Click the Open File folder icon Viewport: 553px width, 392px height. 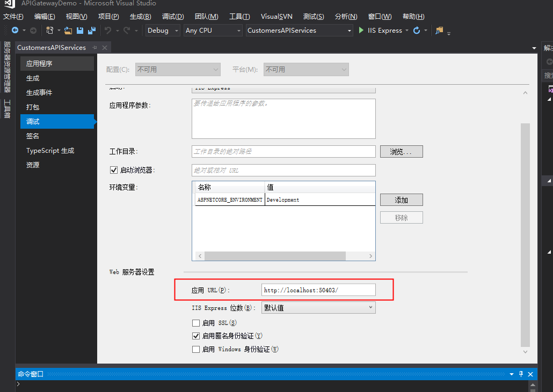[x=68, y=31]
